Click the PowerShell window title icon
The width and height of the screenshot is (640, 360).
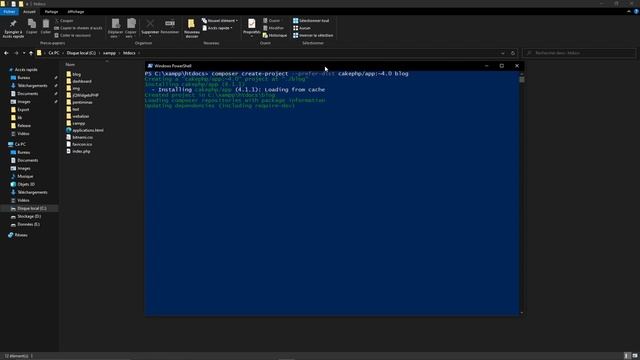(x=150, y=66)
